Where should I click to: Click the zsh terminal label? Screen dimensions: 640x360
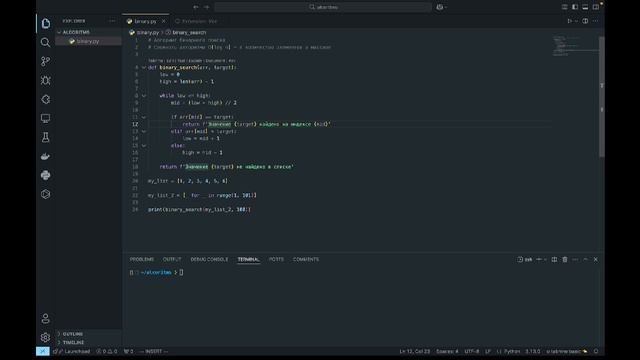pyautogui.click(x=524, y=260)
